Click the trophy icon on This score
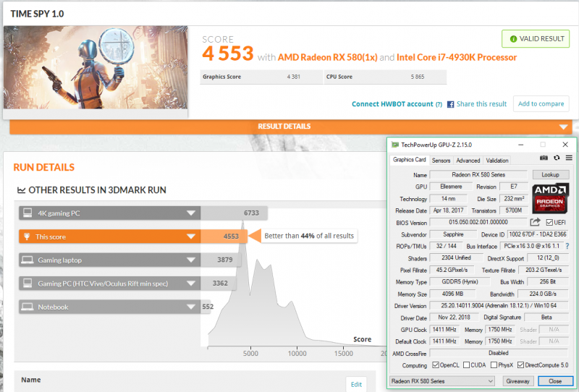 (27, 236)
